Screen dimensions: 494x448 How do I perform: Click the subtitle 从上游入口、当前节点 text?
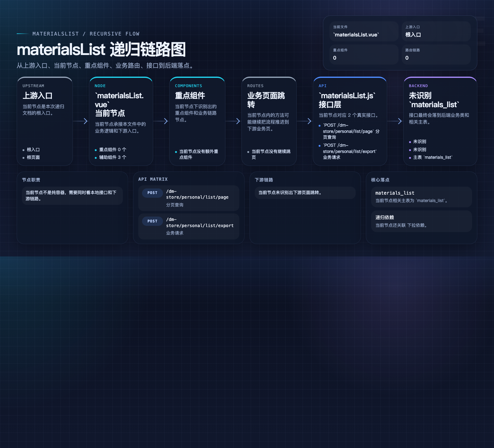[x=106, y=66]
